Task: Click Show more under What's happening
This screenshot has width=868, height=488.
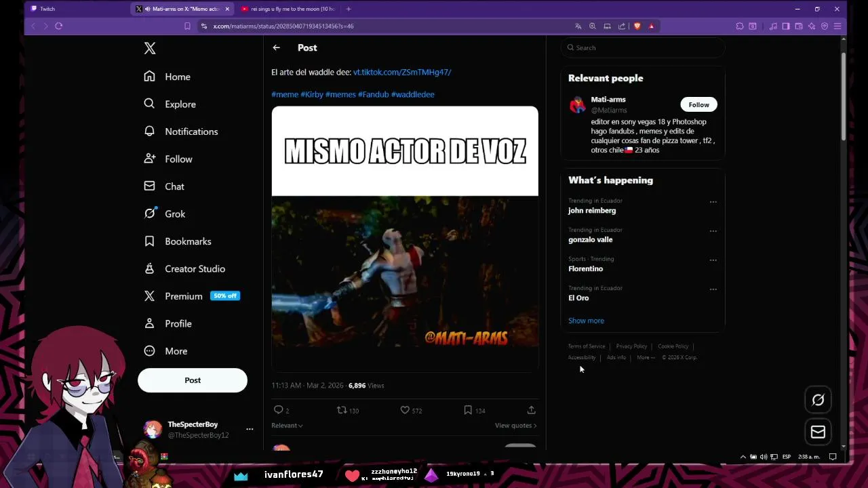Action: pyautogui.click(x=586, y=321)
